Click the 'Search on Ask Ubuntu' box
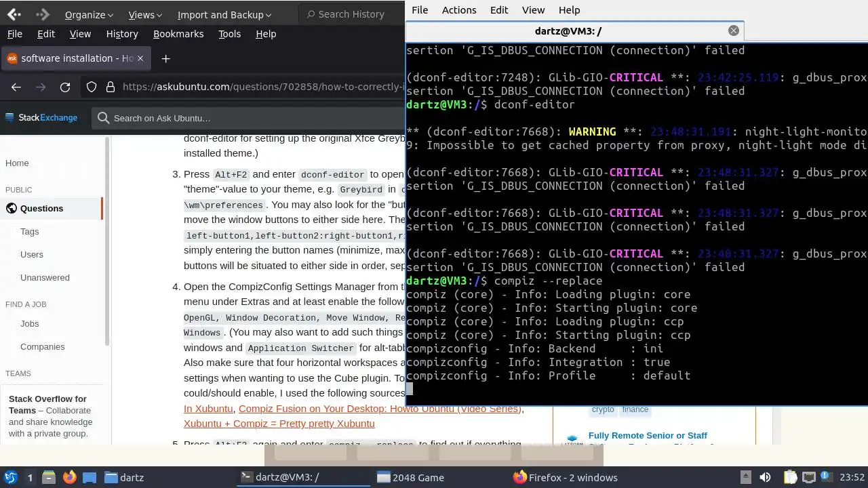This screenshot has width=868, height=488. 250,118
